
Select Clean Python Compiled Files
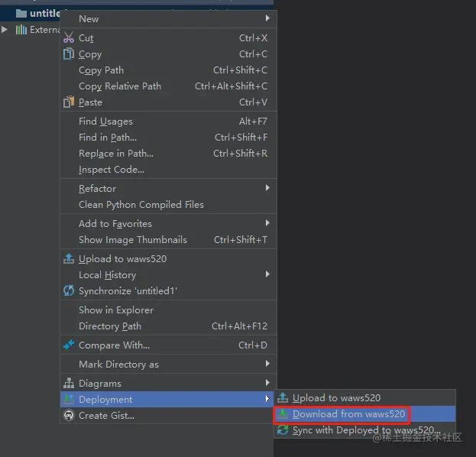169,204
